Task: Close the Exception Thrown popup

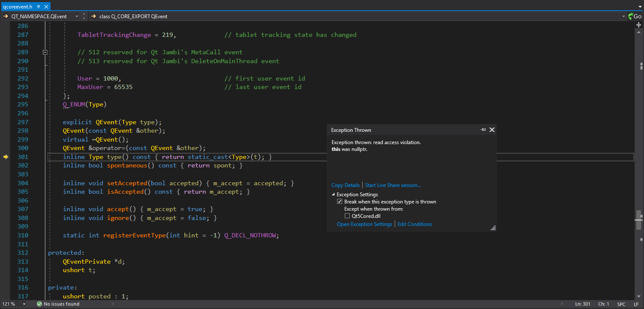Action: pos(492,130)
